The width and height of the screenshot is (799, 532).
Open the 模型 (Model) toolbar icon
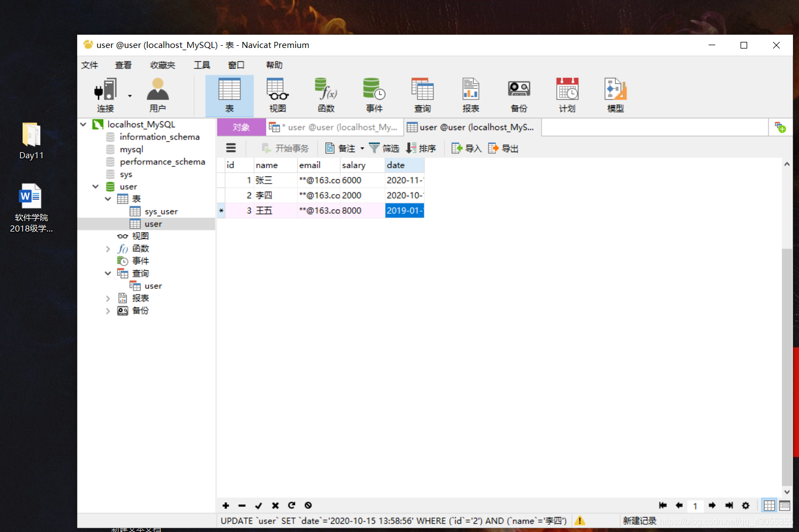coord(615,95)
